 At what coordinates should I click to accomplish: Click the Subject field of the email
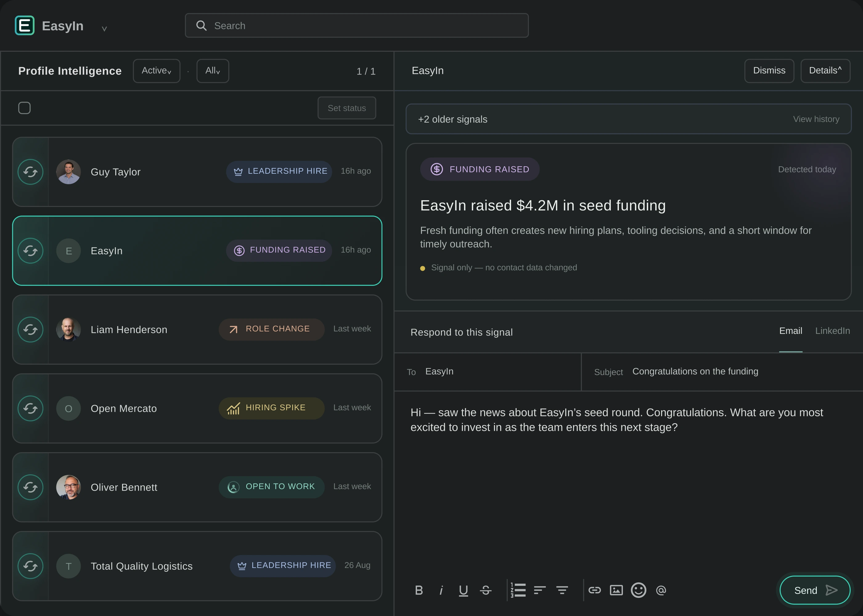tap(722, 372)
